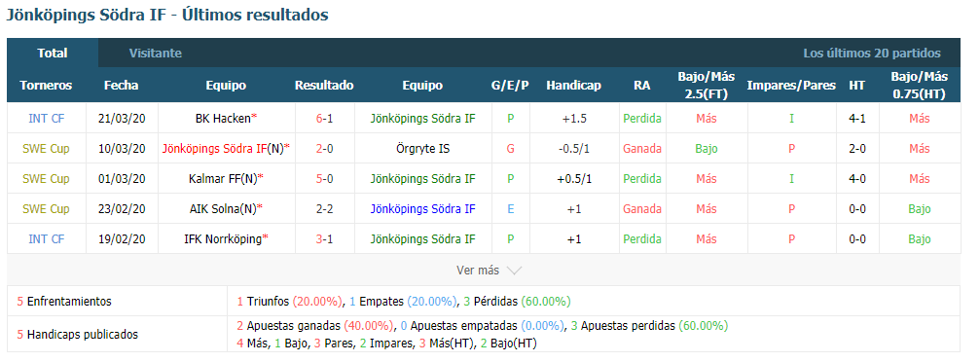Click the Impares/Pares column header
This screenshot has height=362, width=980.
point(791,86)
